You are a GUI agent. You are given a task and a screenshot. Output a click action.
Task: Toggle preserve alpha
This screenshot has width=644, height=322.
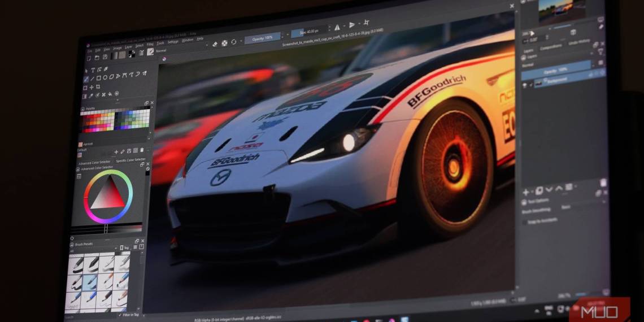click(224, 43)
